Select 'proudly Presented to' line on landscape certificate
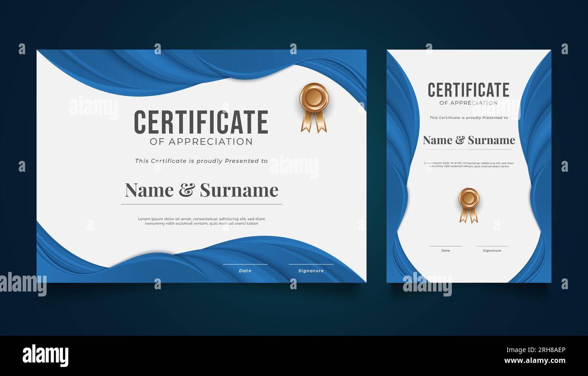 tap(201, 161)
